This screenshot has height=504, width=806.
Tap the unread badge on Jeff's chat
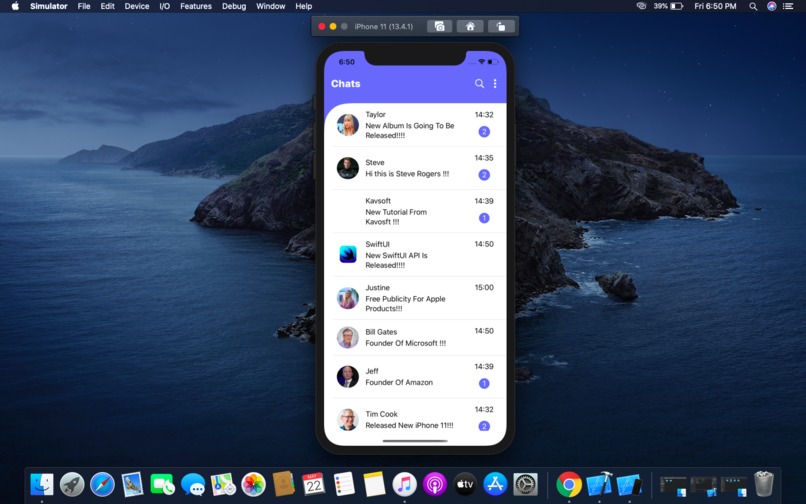[484, 383]
